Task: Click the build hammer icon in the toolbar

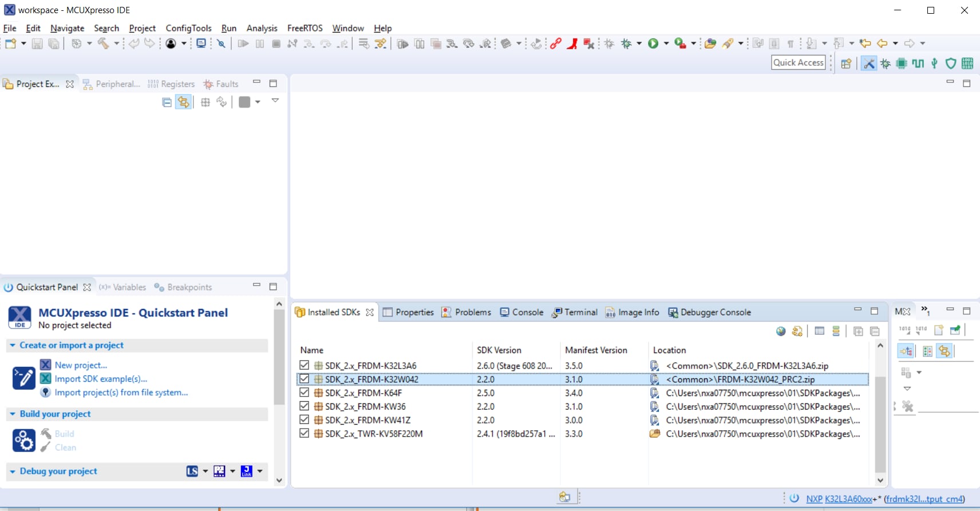Action: (103, 43)
